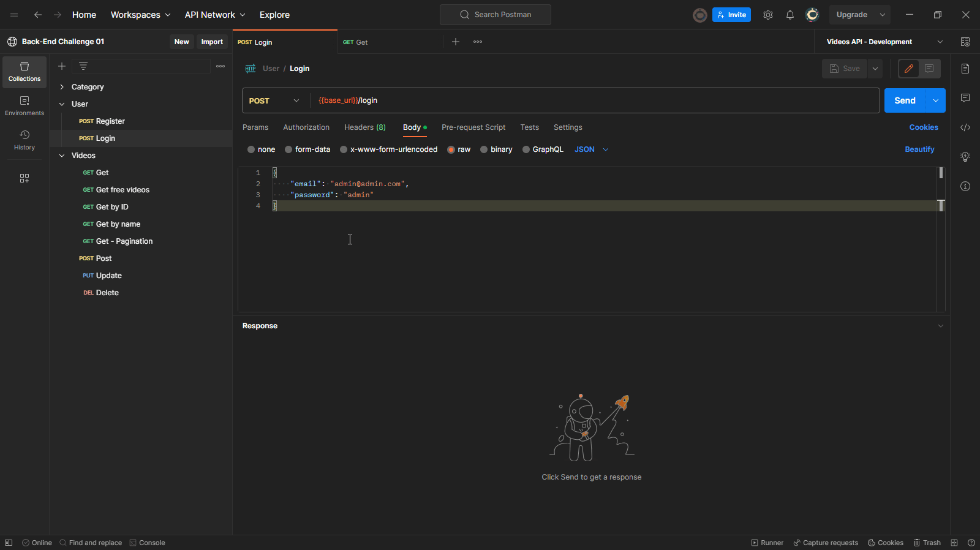Go back with the left arrow icon
Viewport: 980px width, 550px height.
(38, 15)
